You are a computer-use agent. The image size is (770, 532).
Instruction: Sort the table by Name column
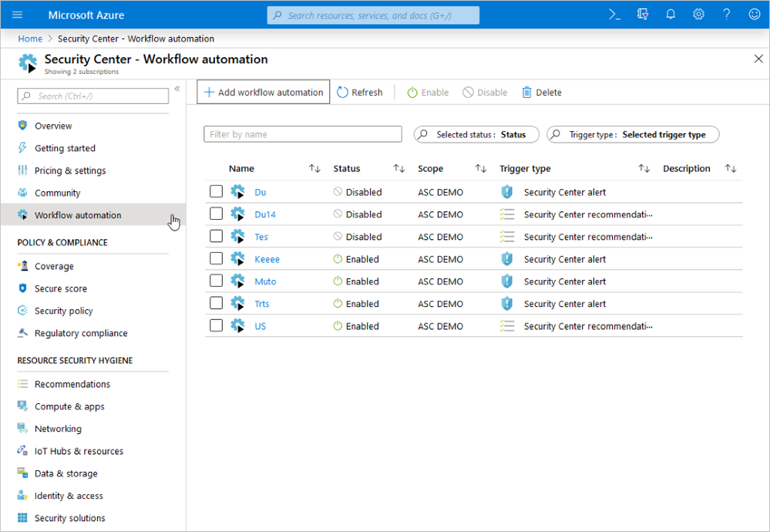click(314, 169)
